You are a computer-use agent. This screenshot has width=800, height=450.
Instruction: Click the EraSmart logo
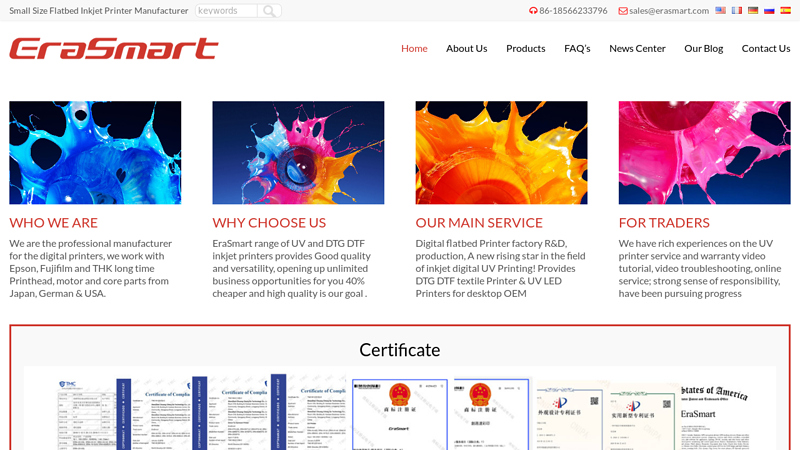tap(114, 48)
